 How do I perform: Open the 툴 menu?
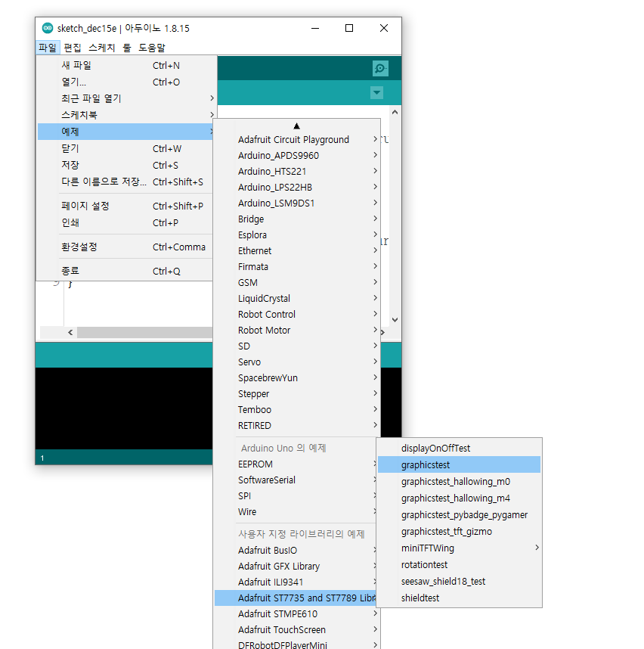point(127,48)
